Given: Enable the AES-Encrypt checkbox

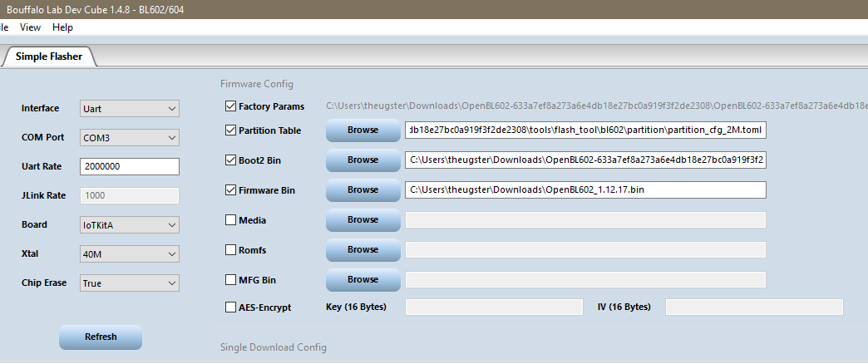Looking at the screenshot, I should pos(231,307).
